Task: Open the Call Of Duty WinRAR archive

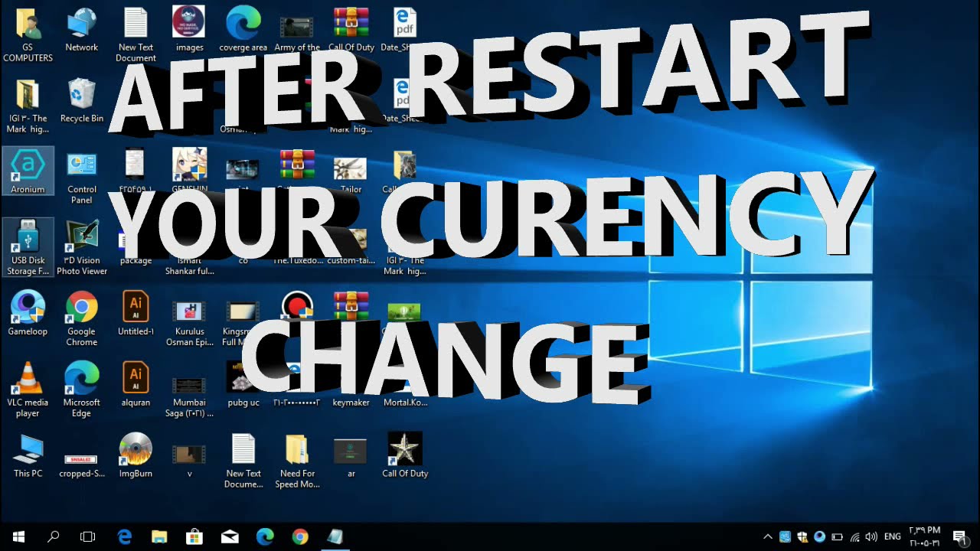Action: tap(351, 31)
